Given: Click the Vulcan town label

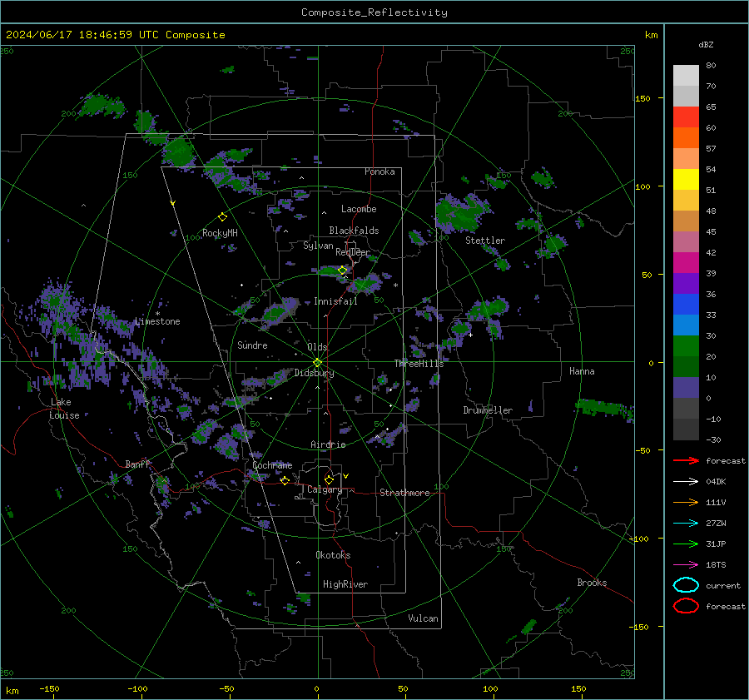Looking at the screenshot, I should pos(423,618).
